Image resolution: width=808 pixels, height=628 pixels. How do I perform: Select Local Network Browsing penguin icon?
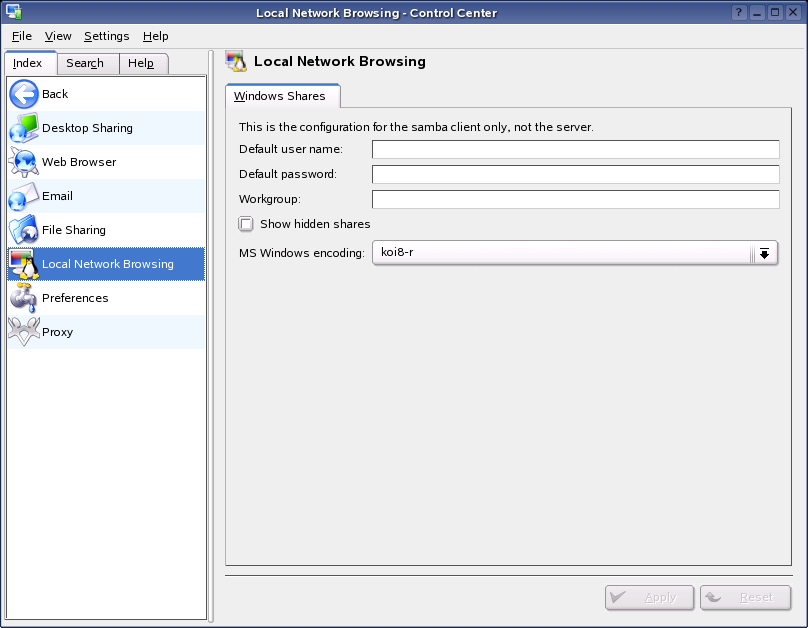(x=24, y=264)
